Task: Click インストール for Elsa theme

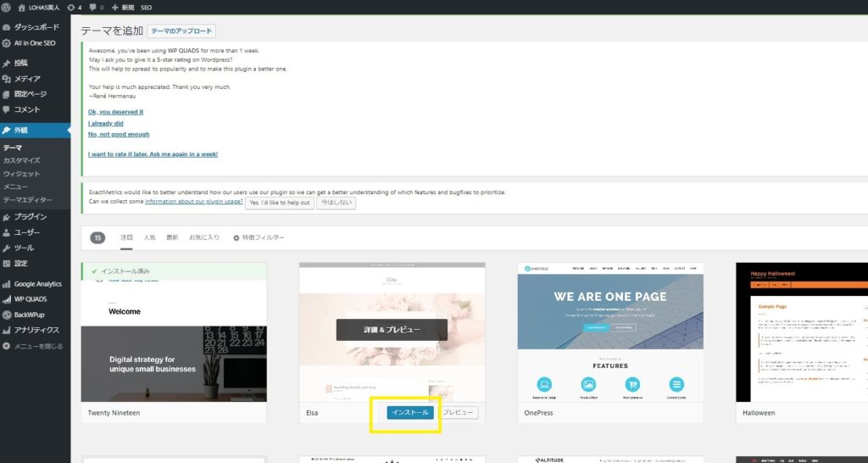Action: (x=410, y=413)
